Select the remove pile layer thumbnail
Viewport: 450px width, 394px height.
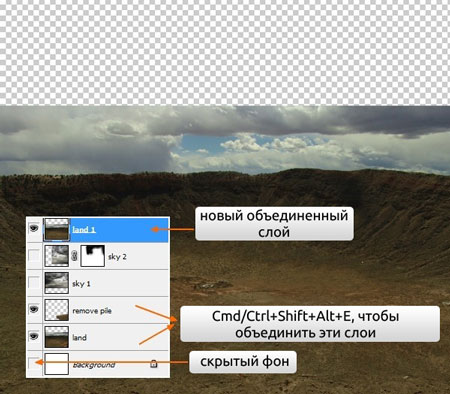coord(57,310)
